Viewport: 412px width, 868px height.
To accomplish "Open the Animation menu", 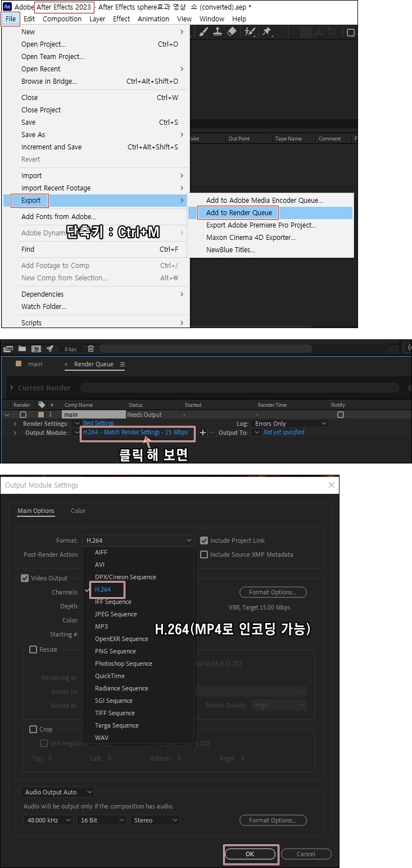I will (153, 19).
